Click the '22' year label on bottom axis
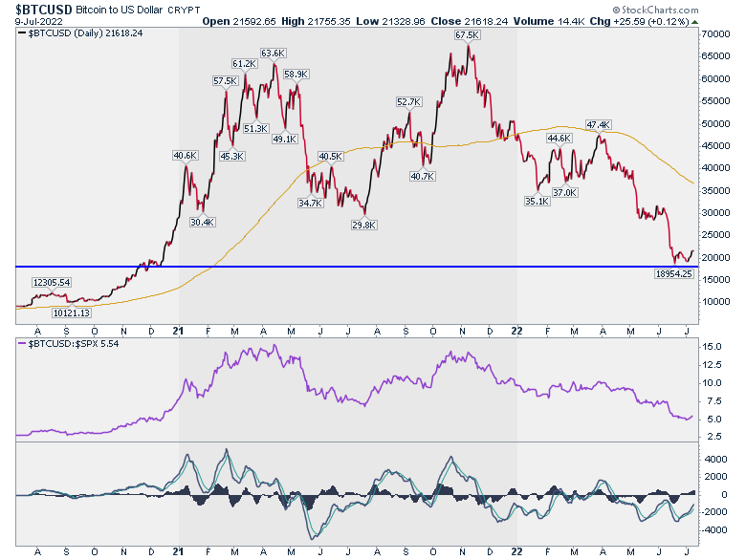 click(x=516, y=551)
